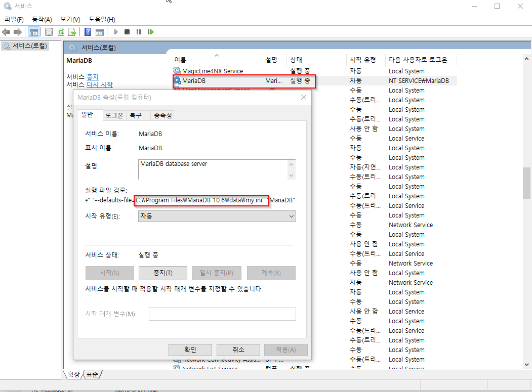Navigate back using the back arrow icon
The image size is (532, 392).
pyautogui.click(x=6, y=31)
